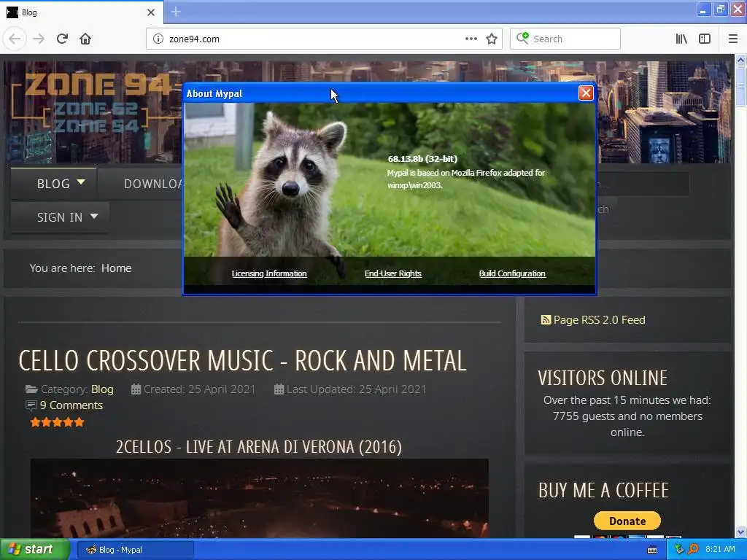Bookmark this page with star icon
Viewport: 747px width, 560px height.
click(492, 39)
